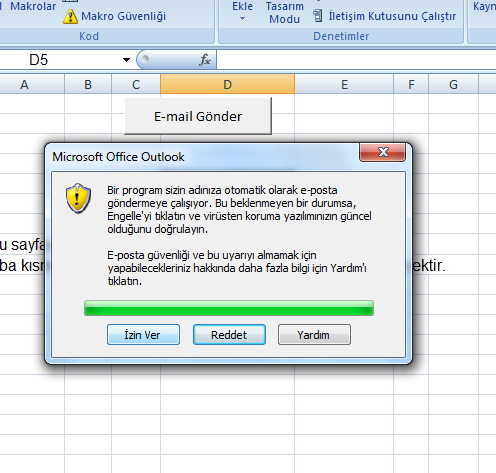Select column G header
Viewport: 496px width, 473px height.
click(x=453, y=85)
